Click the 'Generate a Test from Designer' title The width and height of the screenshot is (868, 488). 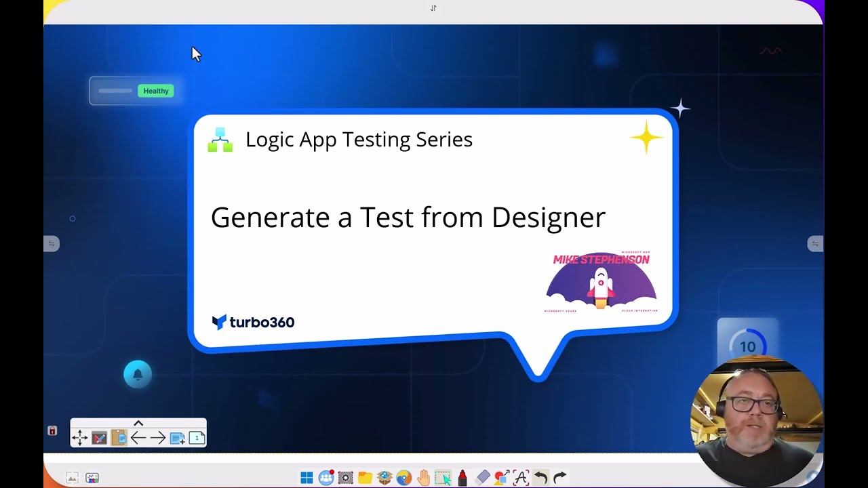point(408,218)
